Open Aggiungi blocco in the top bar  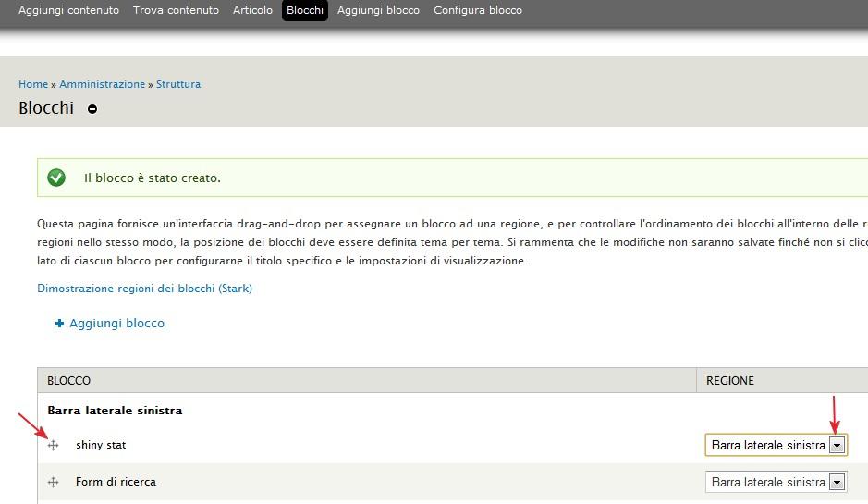click(x=379, y=10)
